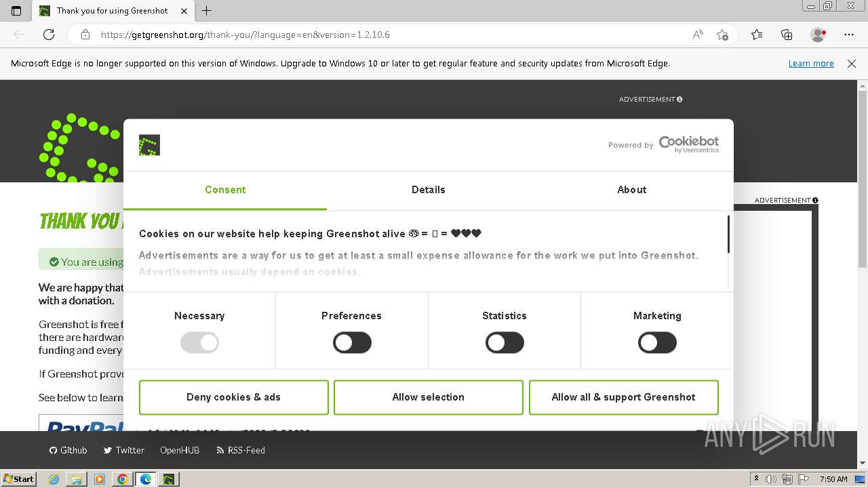
Task: Open the Github footer link
Action: (x=68, y=450)
